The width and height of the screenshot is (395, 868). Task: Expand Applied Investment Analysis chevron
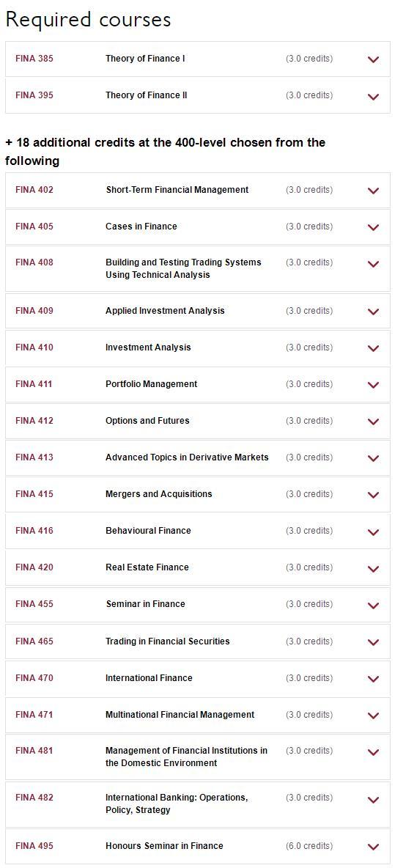tap(374, 312)
